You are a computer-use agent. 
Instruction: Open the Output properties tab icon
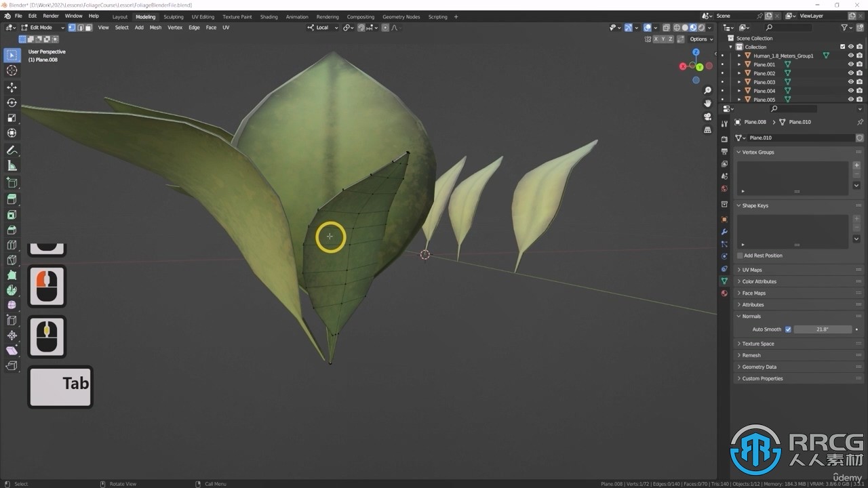click(x=724, y=151)
